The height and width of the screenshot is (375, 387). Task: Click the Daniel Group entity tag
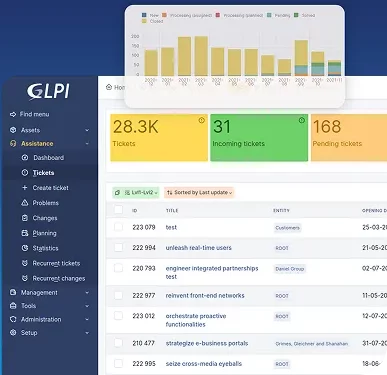pos(290,269)
